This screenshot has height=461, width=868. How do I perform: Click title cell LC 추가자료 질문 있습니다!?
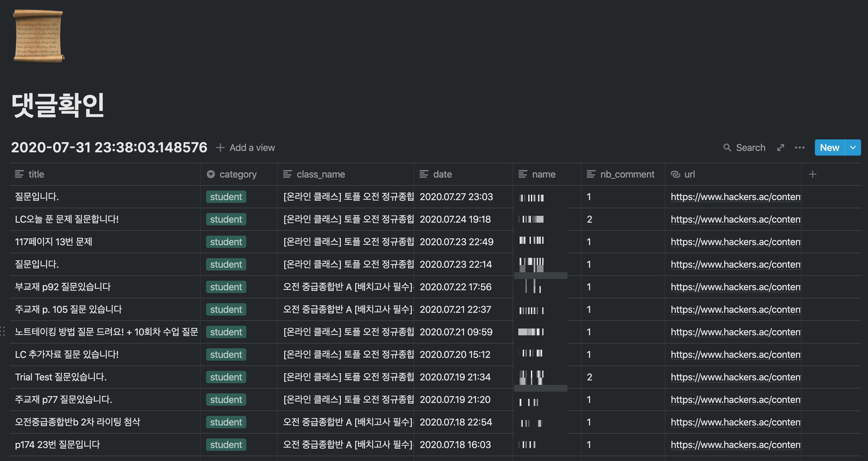point(105,354)
